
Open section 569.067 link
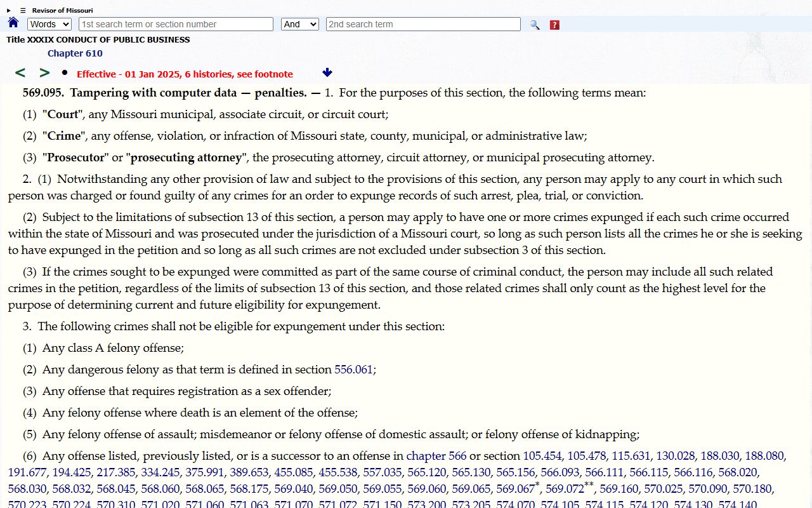[516, 489]
